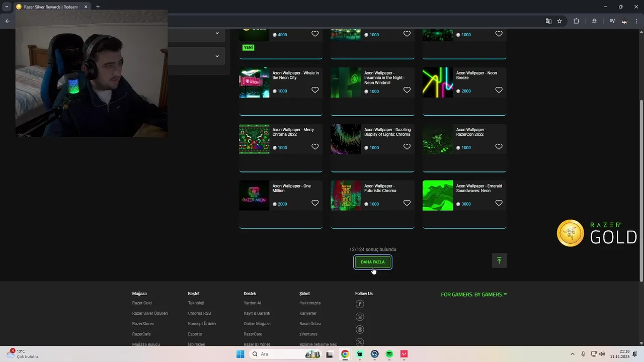644x362 pixels.
Task: Click heart icon on Insomnia in the Night card
Action: pos(407,90)
